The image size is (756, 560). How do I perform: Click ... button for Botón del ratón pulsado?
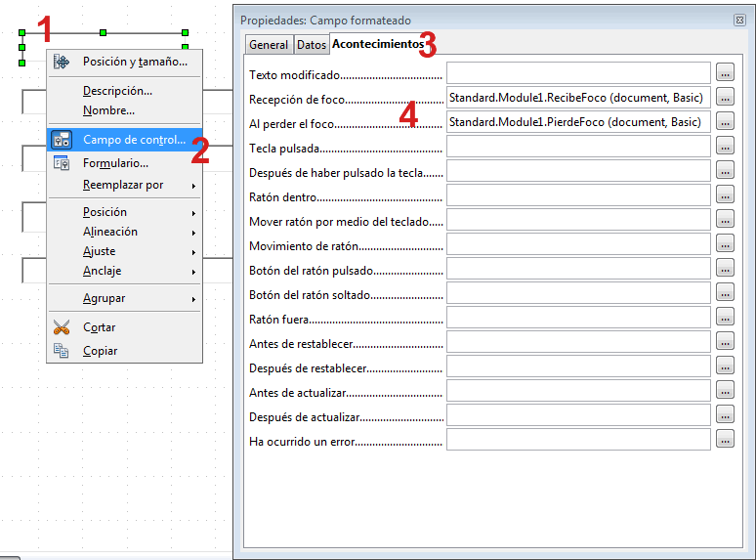(x=725, y=268)
